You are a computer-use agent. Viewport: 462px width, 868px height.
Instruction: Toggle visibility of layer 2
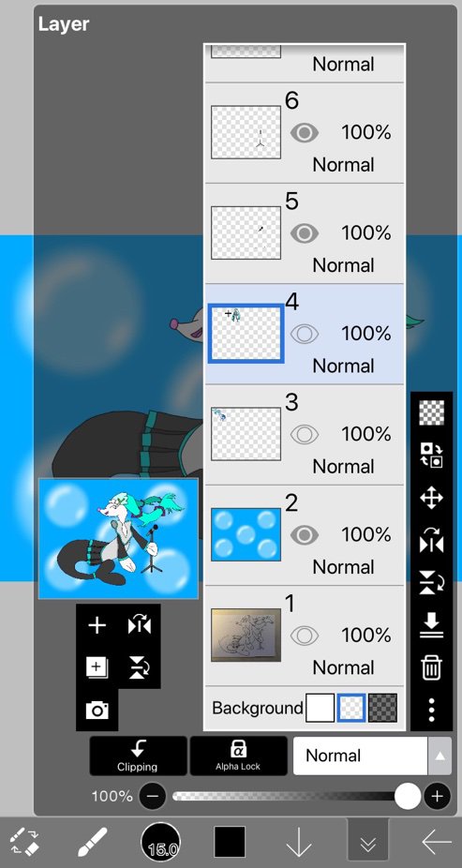tap(305, 534)
